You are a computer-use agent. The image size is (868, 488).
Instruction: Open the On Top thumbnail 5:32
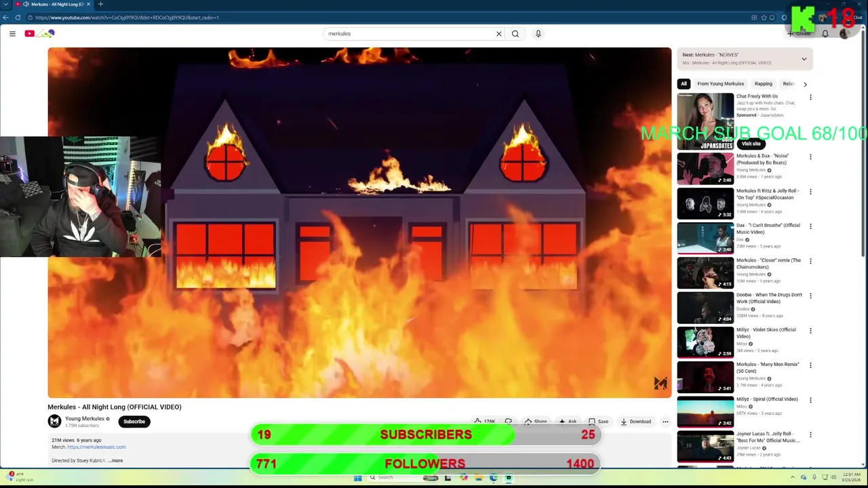pyautogui.click(x=705, y=203)
